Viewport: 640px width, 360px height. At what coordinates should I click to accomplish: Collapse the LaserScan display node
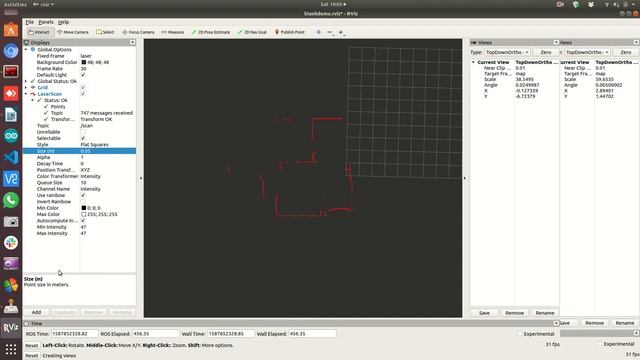26,94
